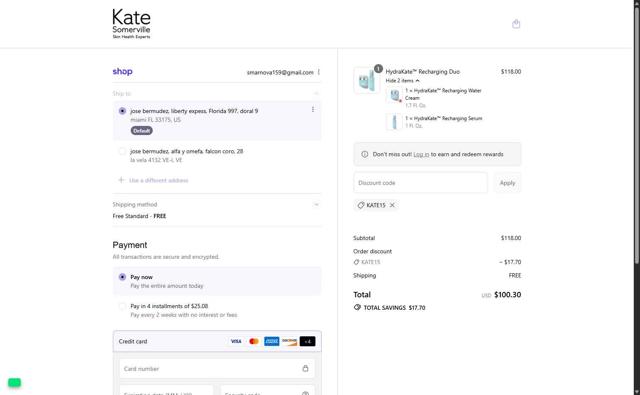Click Use a different address

(x=158, y=180)
